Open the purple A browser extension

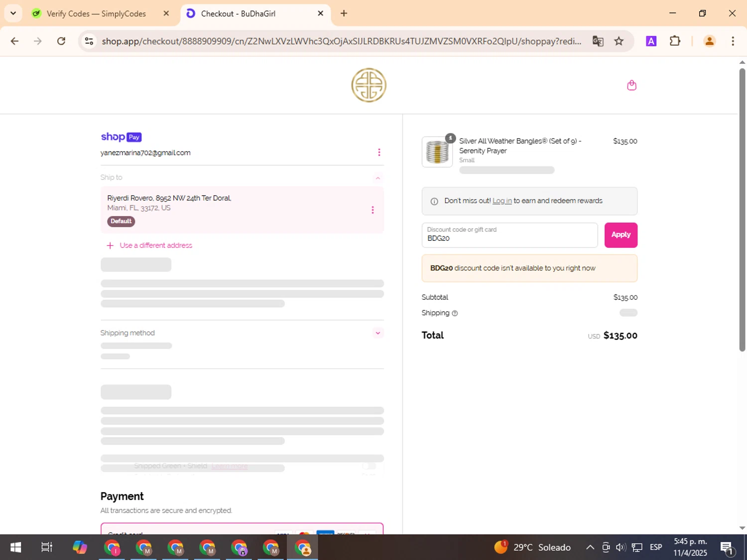(651, 41)
